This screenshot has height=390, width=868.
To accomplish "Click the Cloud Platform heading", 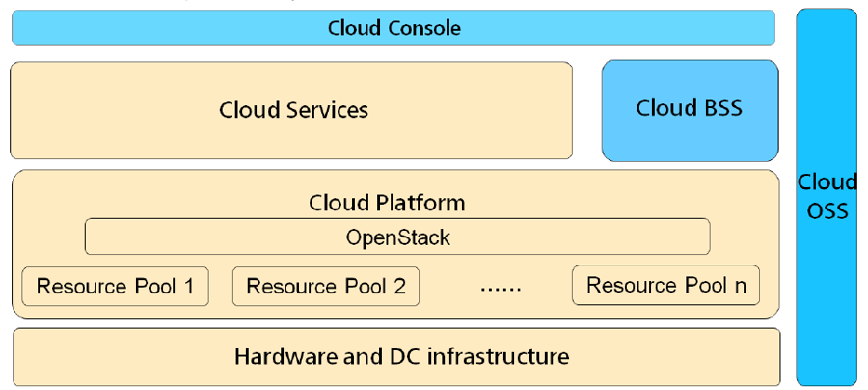I will [387, 203].
